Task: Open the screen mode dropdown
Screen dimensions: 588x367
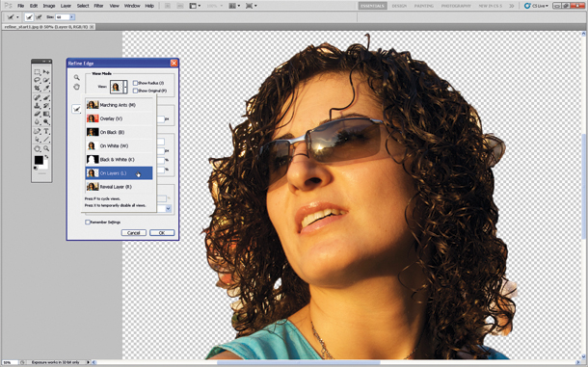Action: tap(252, 6)
